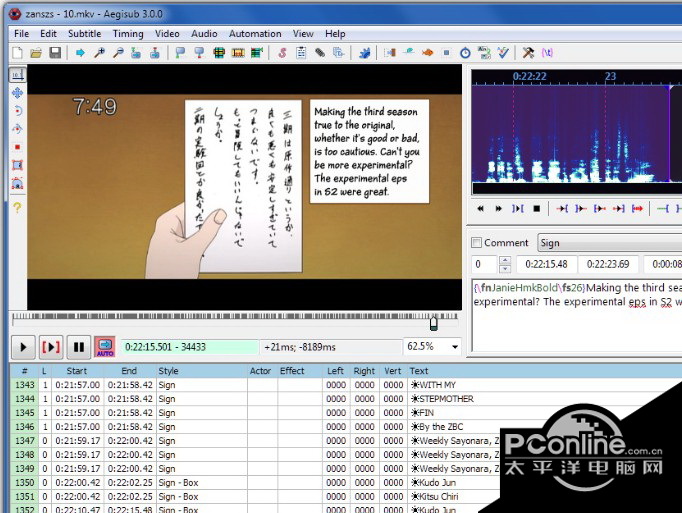Toggle AUTO scroll video button
Viewport: 682px width, 513px height.
pyautogui.click(x=105, y=347)
